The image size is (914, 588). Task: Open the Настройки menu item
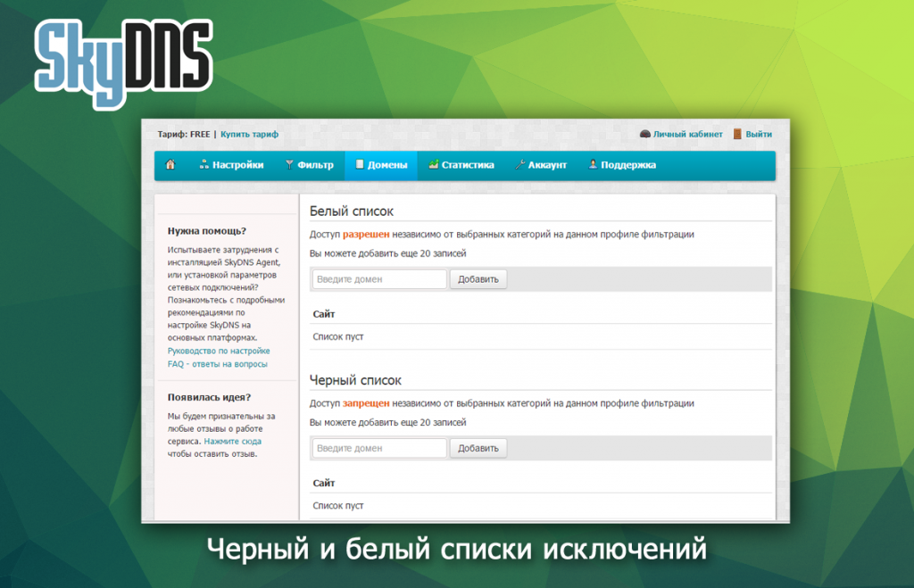tap(231, 165)
